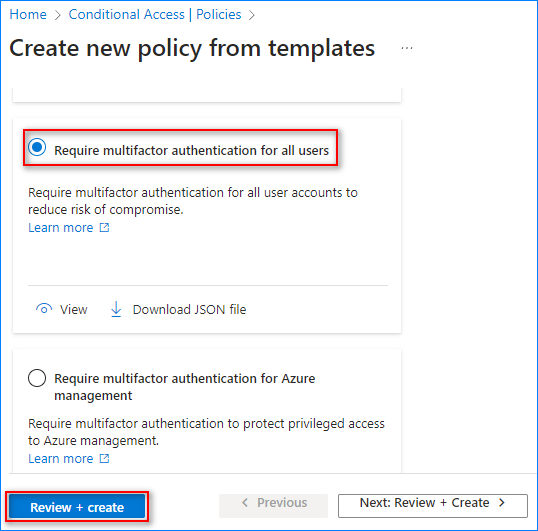Click Download JSON file text
This screenshot has width=538, height=531.
(x=189, y=309)
